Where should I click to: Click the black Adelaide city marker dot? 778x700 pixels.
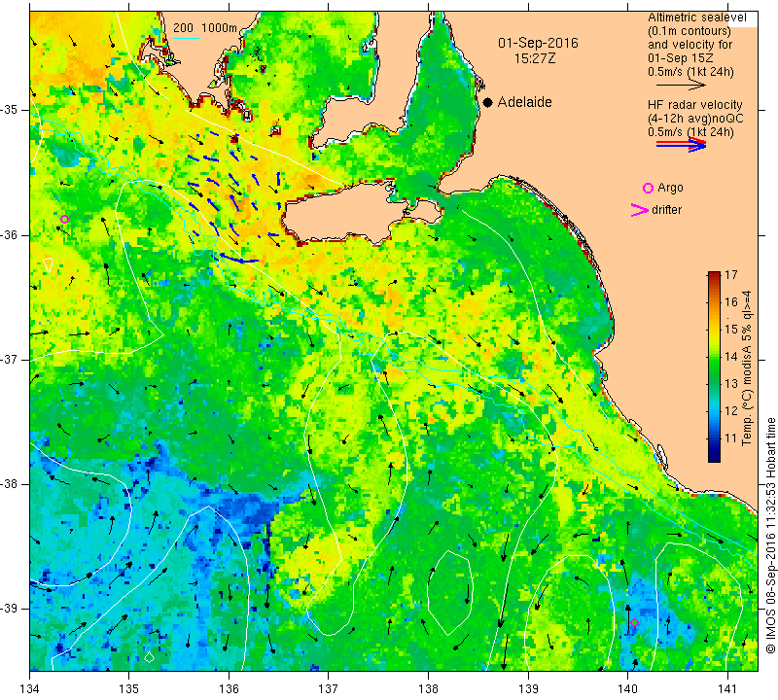(488, 102)
